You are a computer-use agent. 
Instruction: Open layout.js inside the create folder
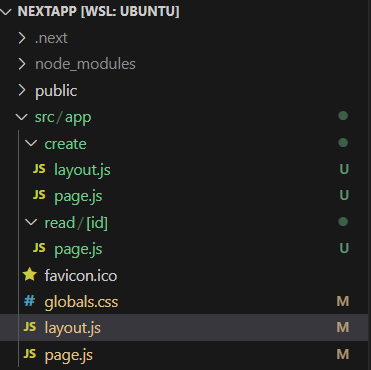(x=82, y=170)
